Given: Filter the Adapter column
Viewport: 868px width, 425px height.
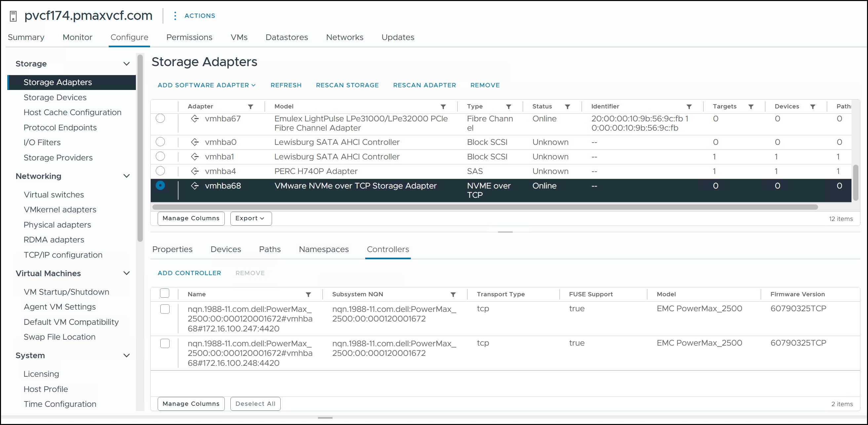Looking at the screenshot, I should tap(250, 106).
